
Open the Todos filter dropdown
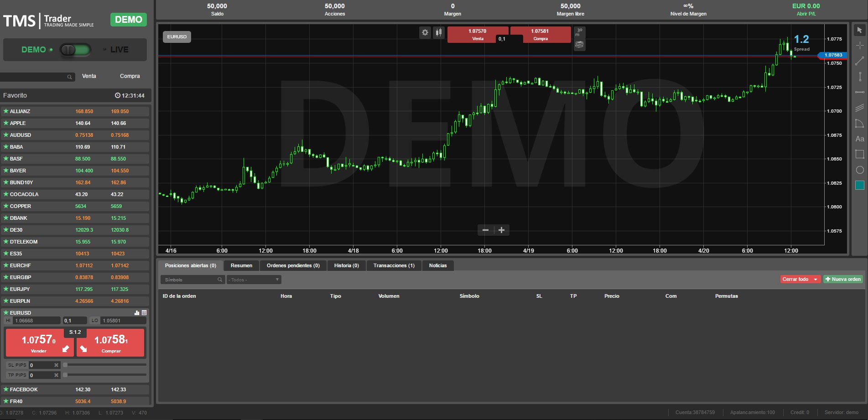point(254,280)
